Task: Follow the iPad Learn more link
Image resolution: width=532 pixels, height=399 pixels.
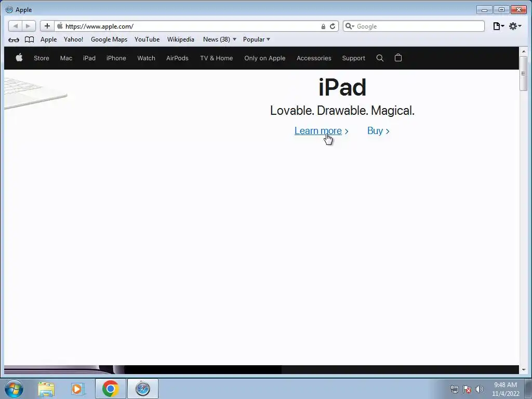Action: click(321, 130)
